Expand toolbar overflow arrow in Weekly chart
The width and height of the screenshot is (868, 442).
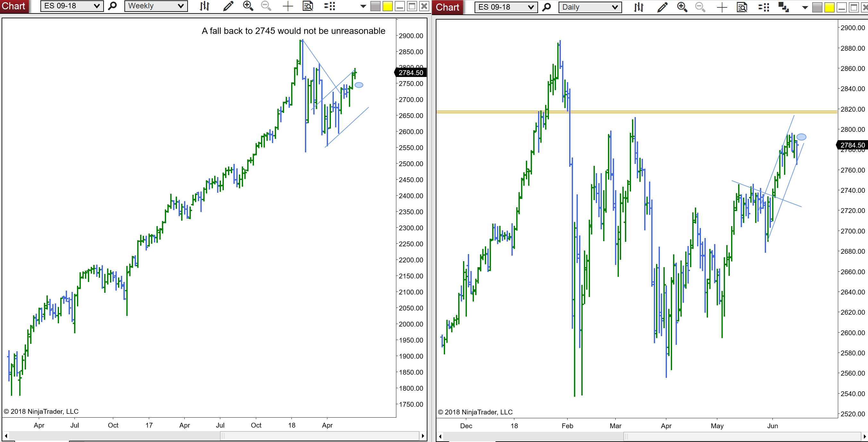[363, 6]
